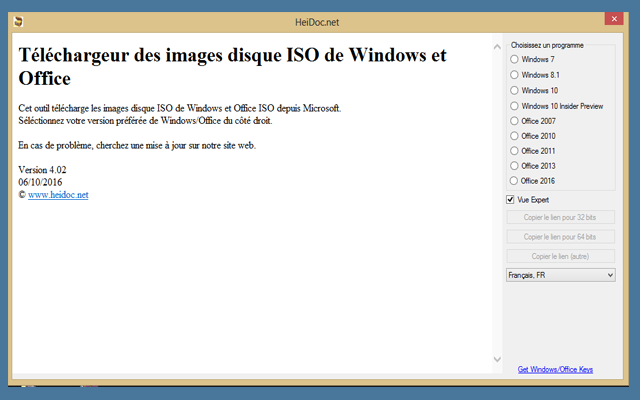Select Office 2011 radio button

514,151
